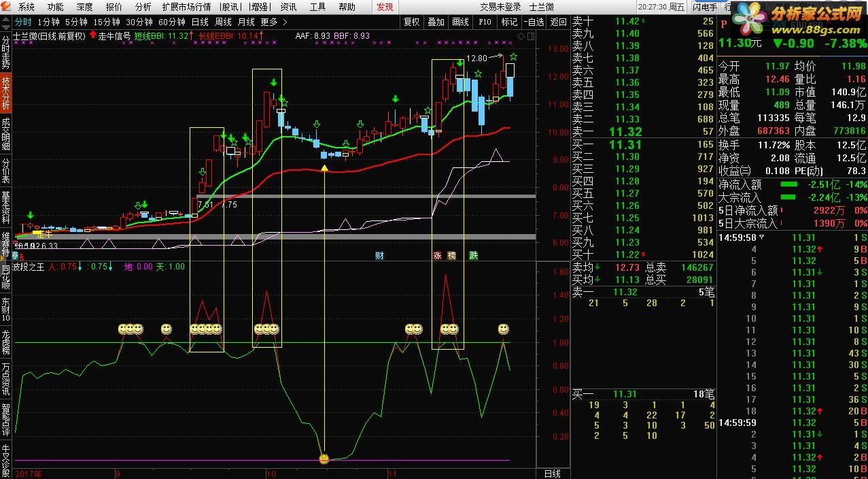Click the 12.80 high price label
Screen dimensions: 868x479
pos(477,59)
